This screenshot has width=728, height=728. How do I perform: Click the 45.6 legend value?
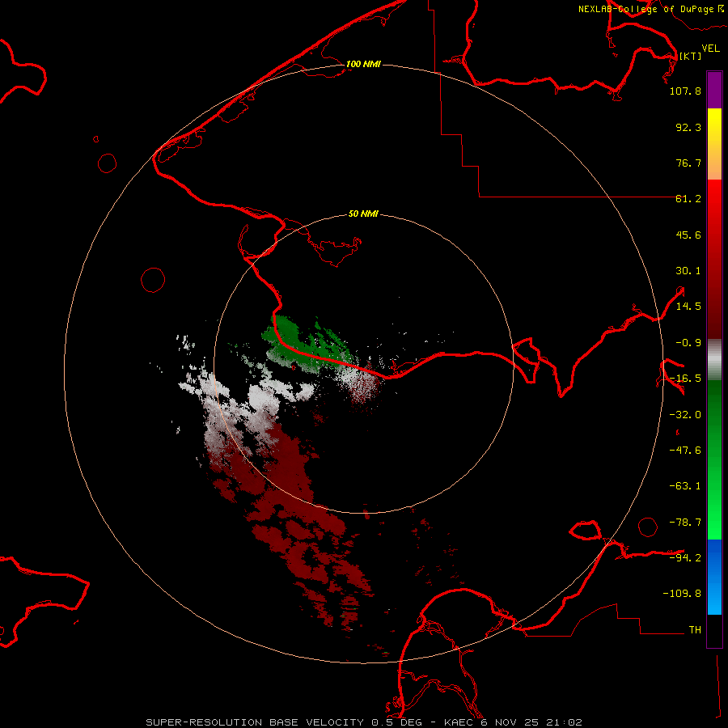[688, 235]
